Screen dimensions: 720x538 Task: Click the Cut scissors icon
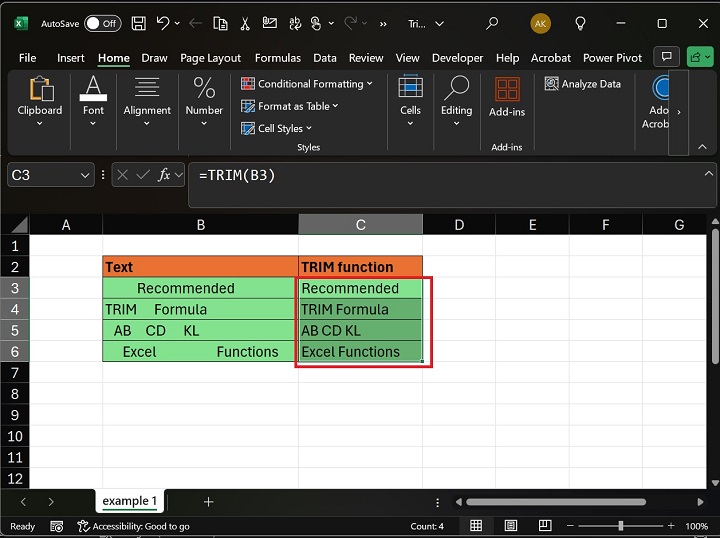click(x=242, y=23)
